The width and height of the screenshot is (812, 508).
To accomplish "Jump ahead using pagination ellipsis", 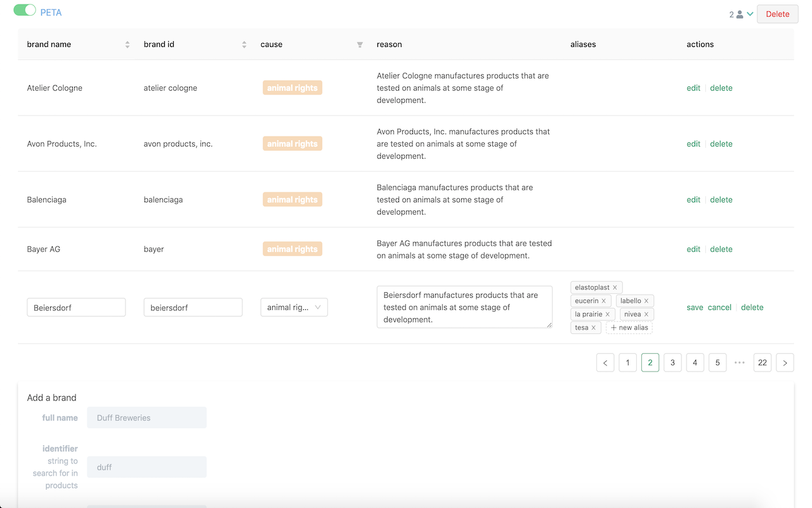I will (740, 363).
